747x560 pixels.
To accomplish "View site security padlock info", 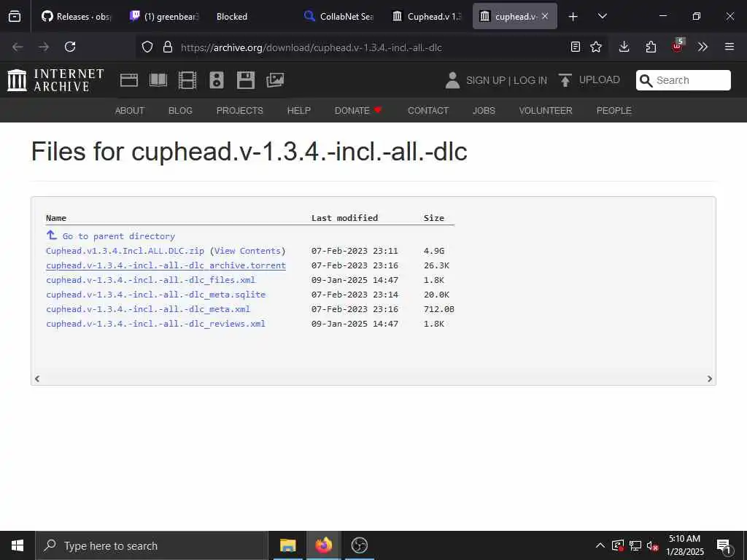I will tap(167, 47).
